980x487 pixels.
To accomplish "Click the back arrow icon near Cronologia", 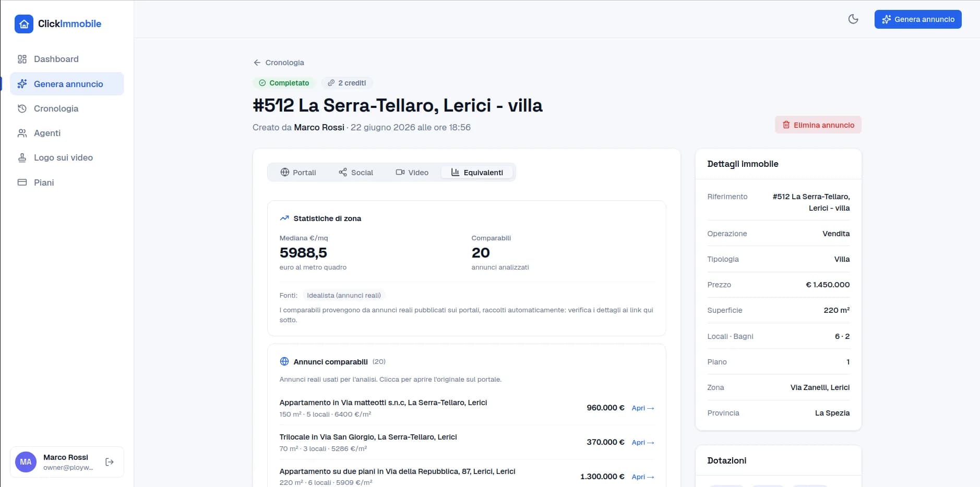I will [x=257, y=63].
